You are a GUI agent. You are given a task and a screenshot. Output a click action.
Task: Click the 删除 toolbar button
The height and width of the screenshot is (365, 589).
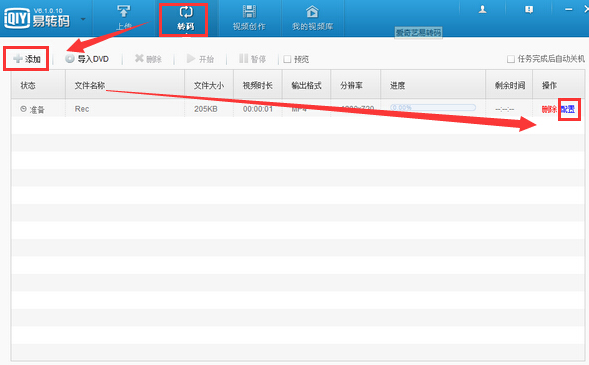coord(148,59)
